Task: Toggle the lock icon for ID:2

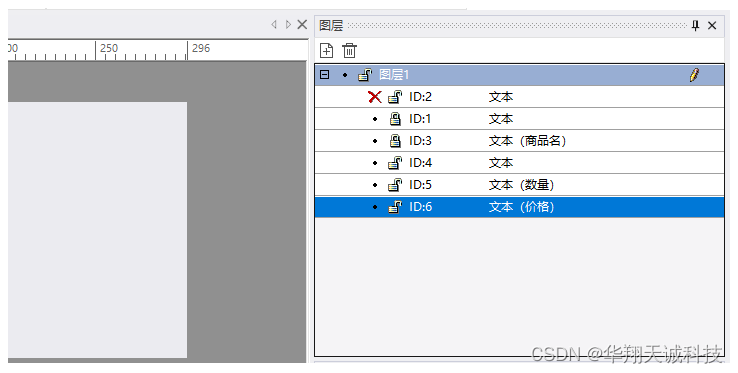Action: tap(395, 97)
